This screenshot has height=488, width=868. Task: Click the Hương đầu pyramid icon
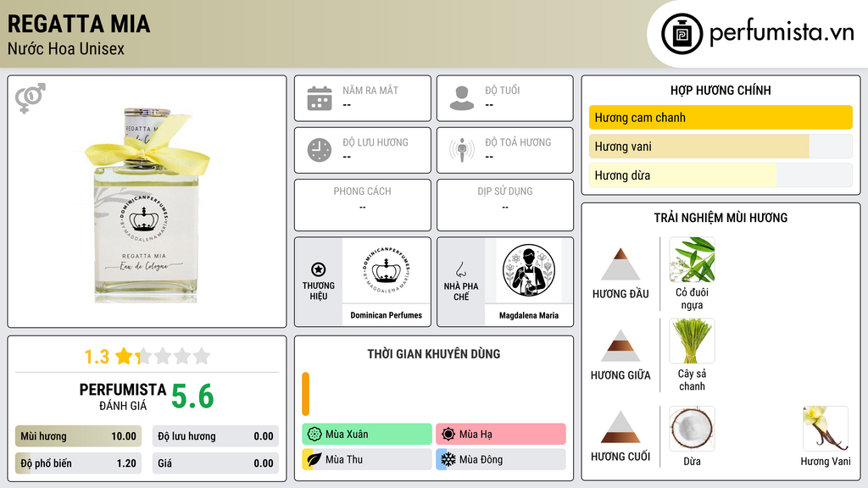click(620, 264)
